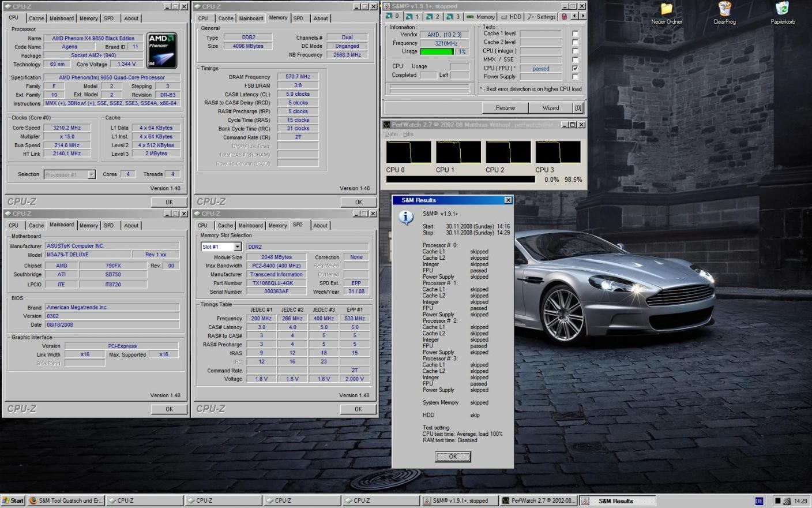This screenshot has height=508, width=812.
Task: Click the network tray icon
Action: tap(787, 501)
